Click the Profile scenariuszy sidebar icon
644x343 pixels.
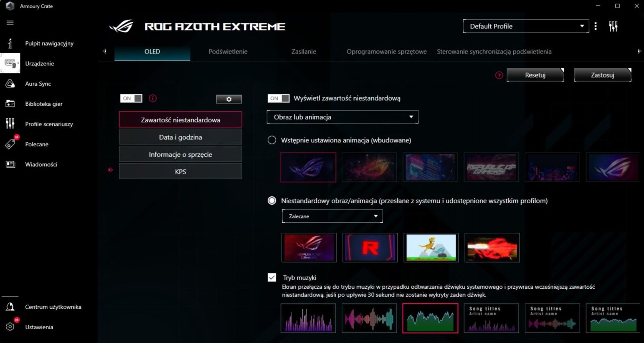click(10, 124)
